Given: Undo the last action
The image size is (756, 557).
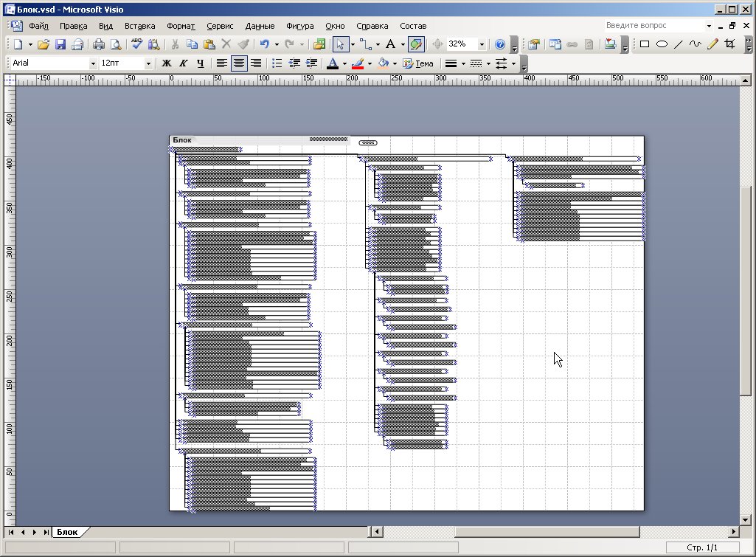Looking at the screenshot, I should coord(264,44).
